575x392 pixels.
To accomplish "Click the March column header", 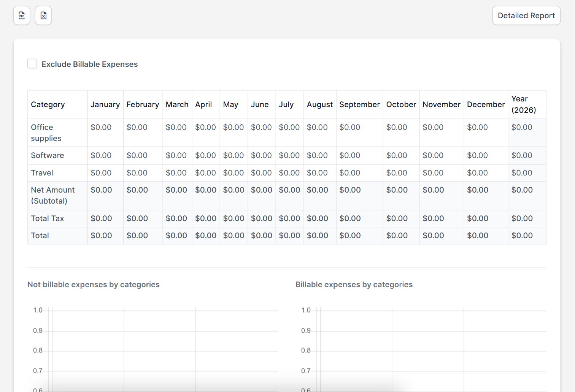I will click(x=177, y=104).
